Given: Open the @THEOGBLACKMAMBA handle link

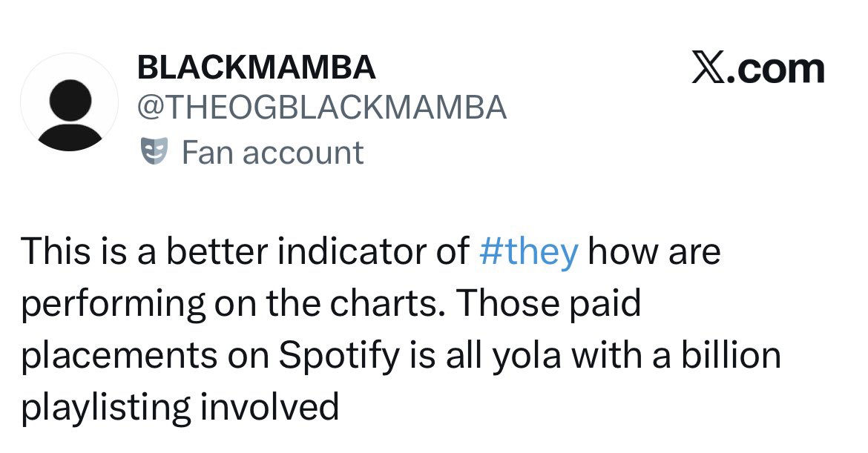Looking at the screenshot, I should (x=322, y=107).
